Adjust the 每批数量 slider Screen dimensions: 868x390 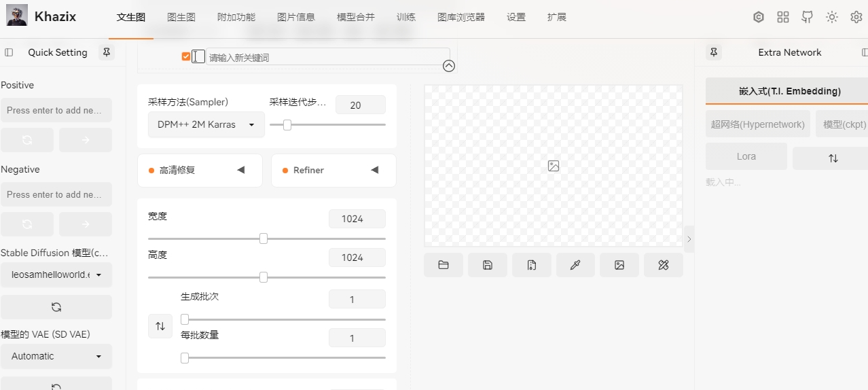[x=283, y=357]
